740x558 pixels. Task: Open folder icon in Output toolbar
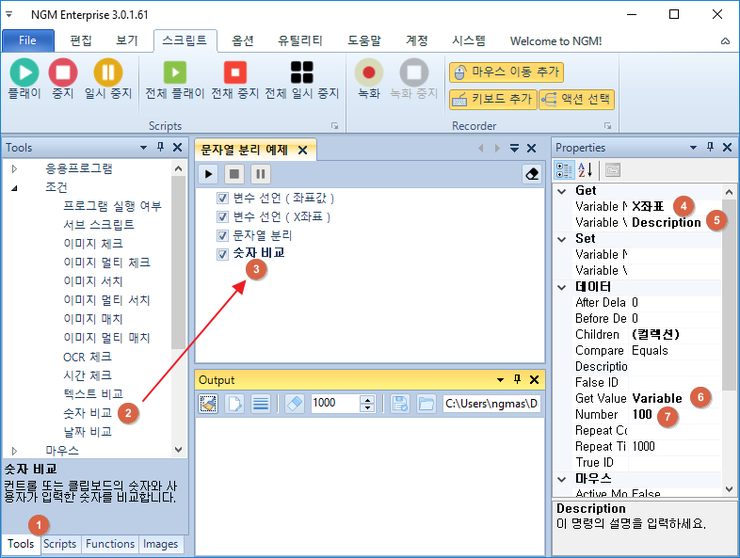pyautogui.click(x=426, y=404)
